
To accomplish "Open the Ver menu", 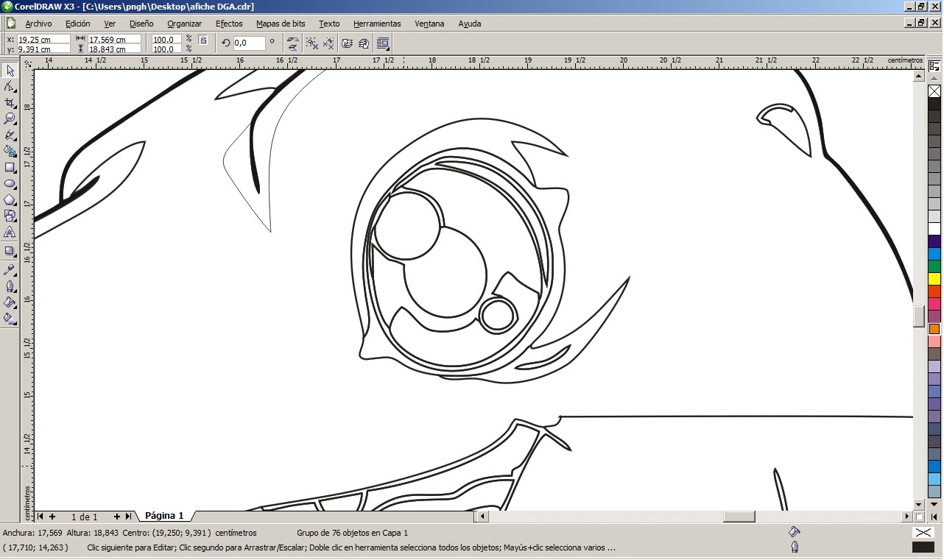I will [110, 24].
